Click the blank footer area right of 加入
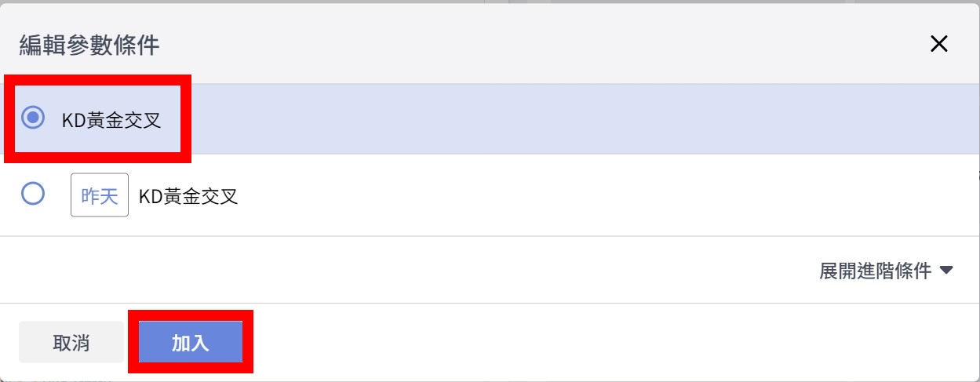 [x=588, y=343]
